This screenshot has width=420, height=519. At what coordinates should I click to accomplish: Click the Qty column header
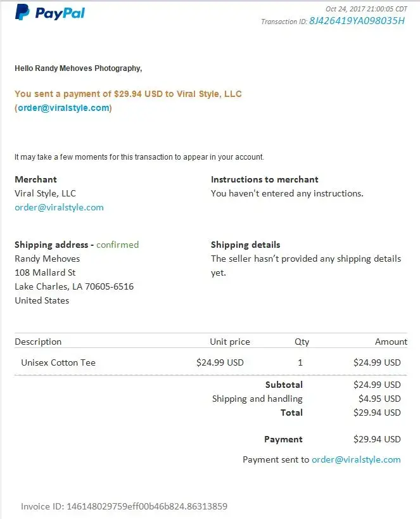point(302,342)
